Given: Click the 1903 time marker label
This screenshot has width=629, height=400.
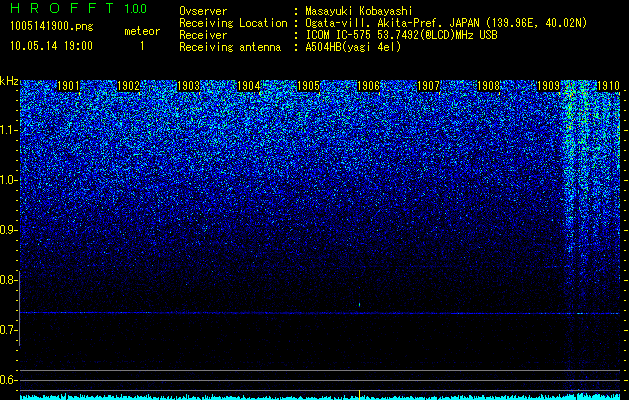Looking at the screenshot, I should coord(189,86).
